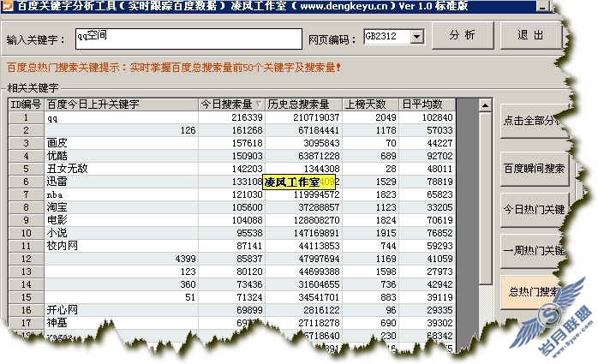Click the historical total 147169891
The width and height of the screenshot is (598, 364).
pyautogui.click(x=304, y=233)
